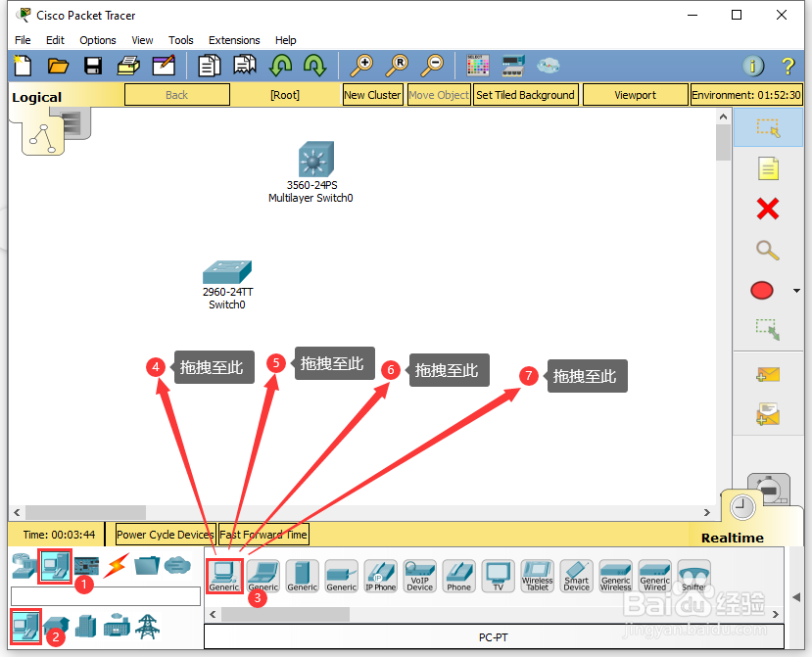Save the network with the floppy icon
The width and height of the screenshot is (812, 657).
[93, 66]
